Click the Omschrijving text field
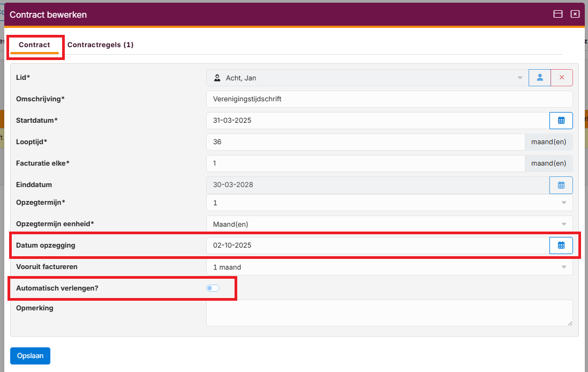 (x=389, y=99)
